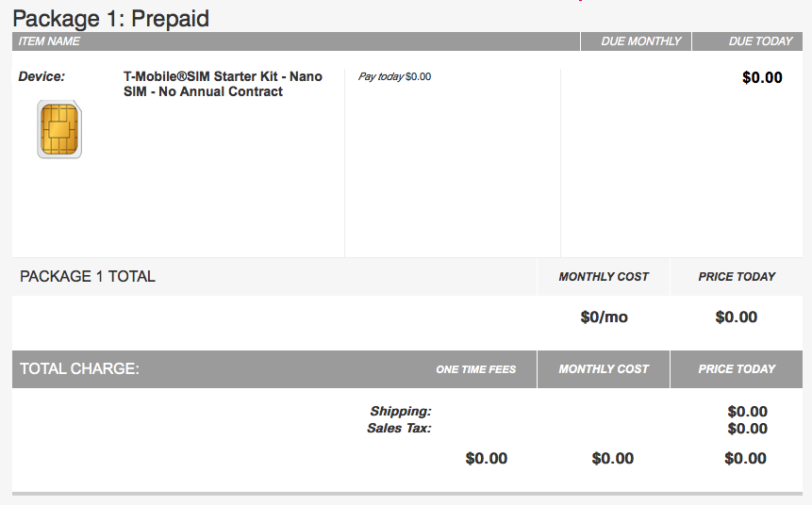The height and width of the screenshot is (505, 812).
Task: Click the package MONTHLY COST header
Action: coord(604,277)
